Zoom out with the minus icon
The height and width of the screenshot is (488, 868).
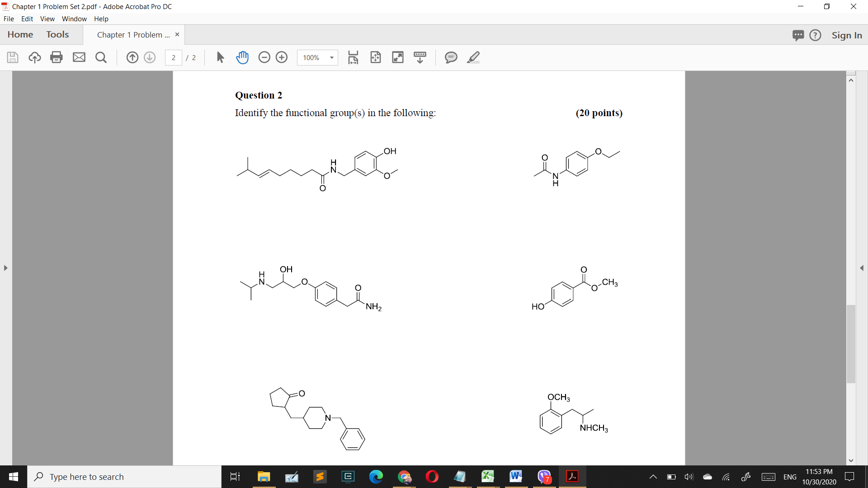264,57
